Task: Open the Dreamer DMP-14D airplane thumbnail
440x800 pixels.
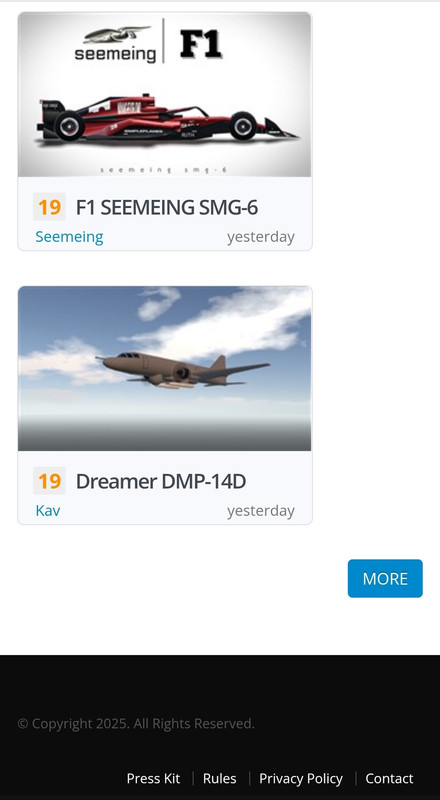Action: [x=164, y=368]
